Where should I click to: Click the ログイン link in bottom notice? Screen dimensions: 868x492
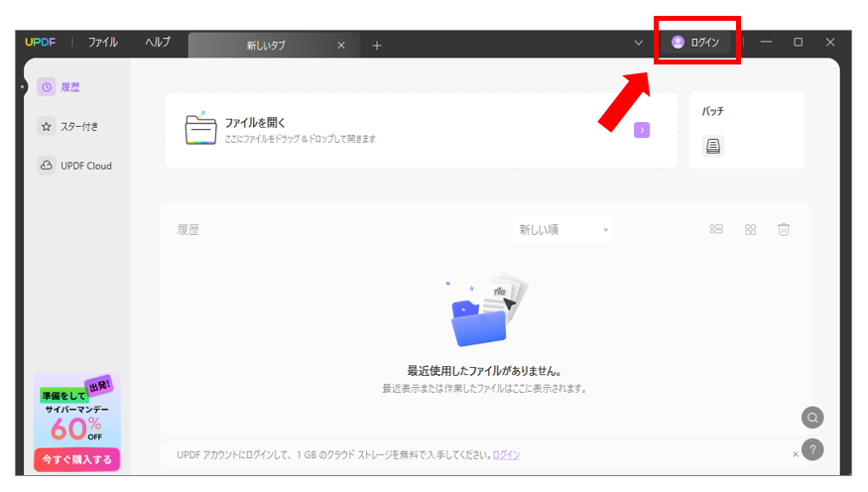tap(506, 455)
